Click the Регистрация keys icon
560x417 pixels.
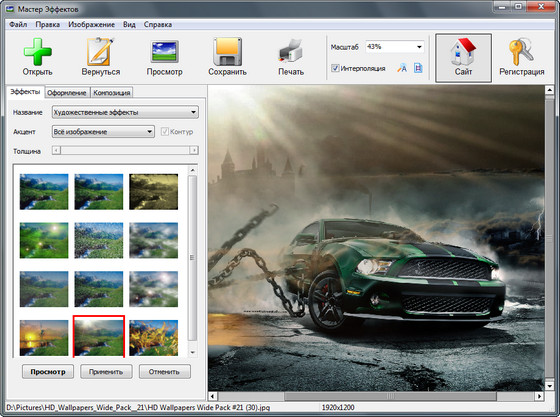[x=521, y=52]
